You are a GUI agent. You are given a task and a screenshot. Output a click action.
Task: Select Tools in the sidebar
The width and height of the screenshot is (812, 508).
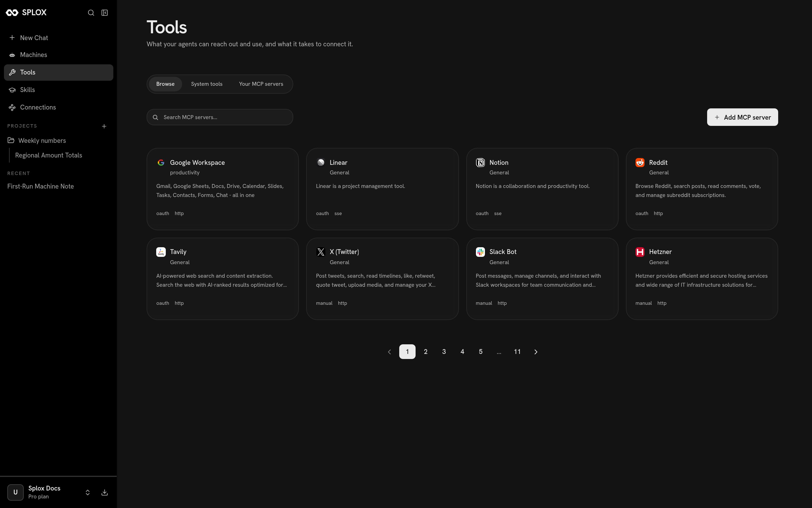click(x=59, y=72)
